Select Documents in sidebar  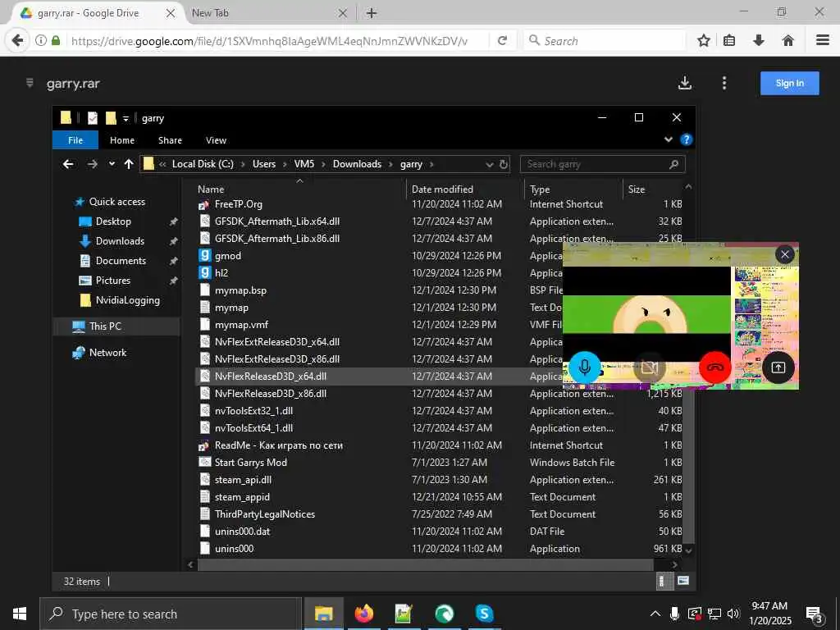tap(121, 261)
